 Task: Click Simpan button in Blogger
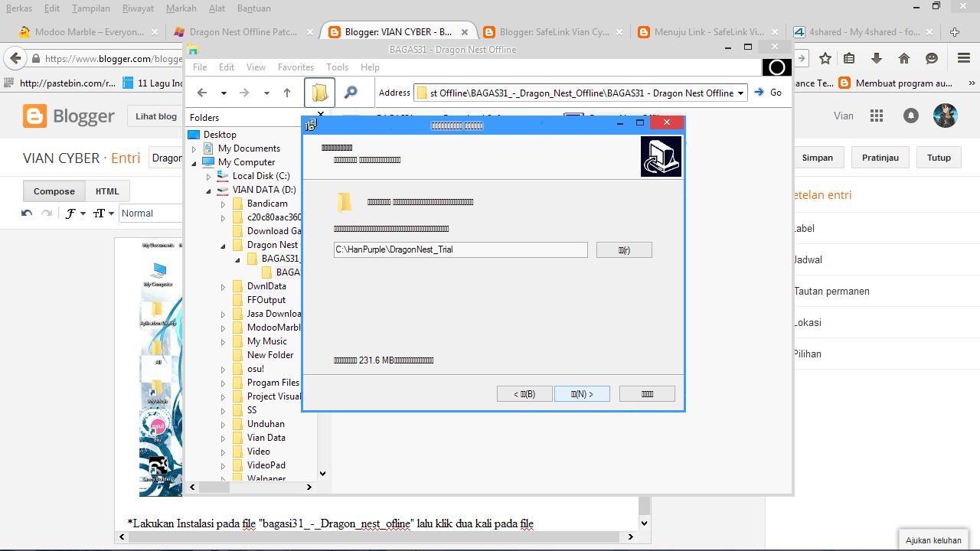click(817, 158)
